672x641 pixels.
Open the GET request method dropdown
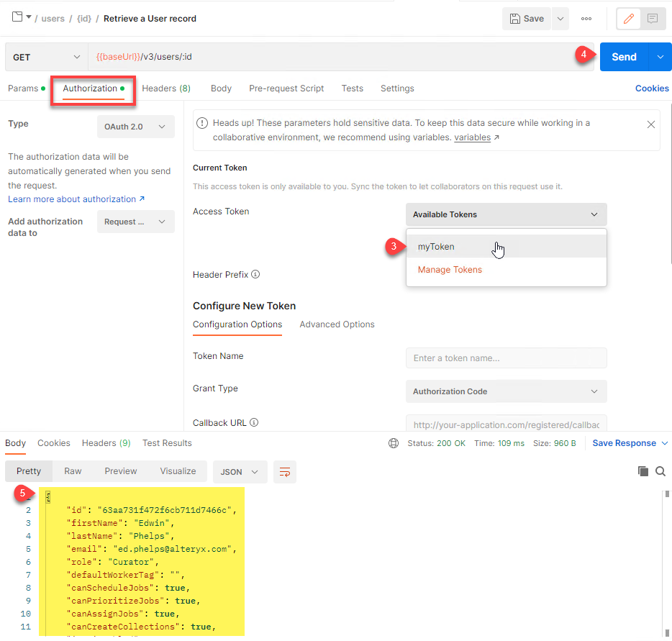[x=45, y=56]
